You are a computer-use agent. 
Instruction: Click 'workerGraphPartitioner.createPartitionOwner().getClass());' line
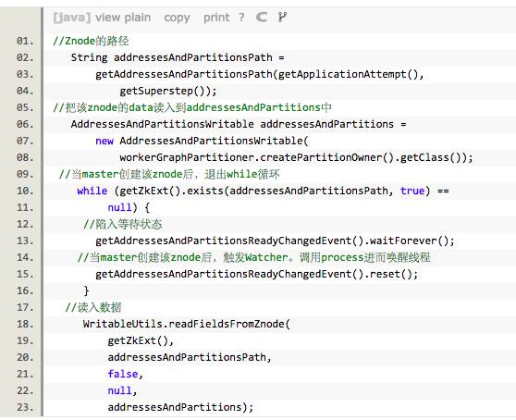click(296, 157)
